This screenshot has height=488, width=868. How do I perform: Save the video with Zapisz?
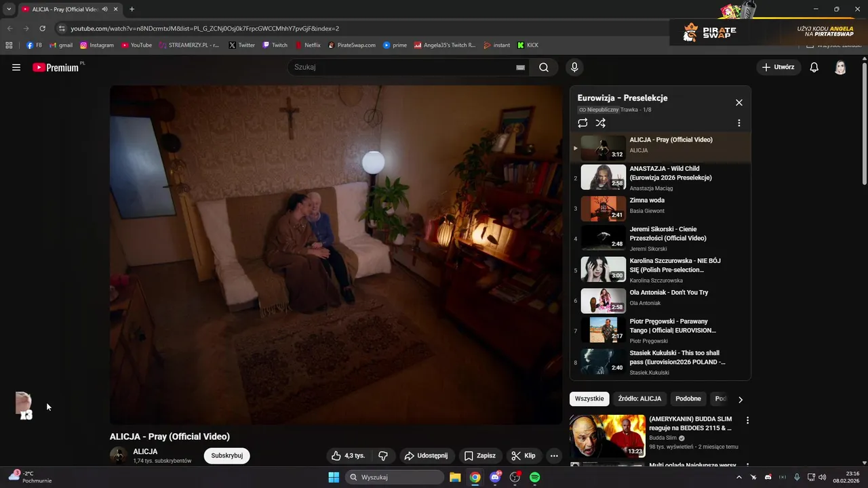pyautogui.click(x=479, y=455)
